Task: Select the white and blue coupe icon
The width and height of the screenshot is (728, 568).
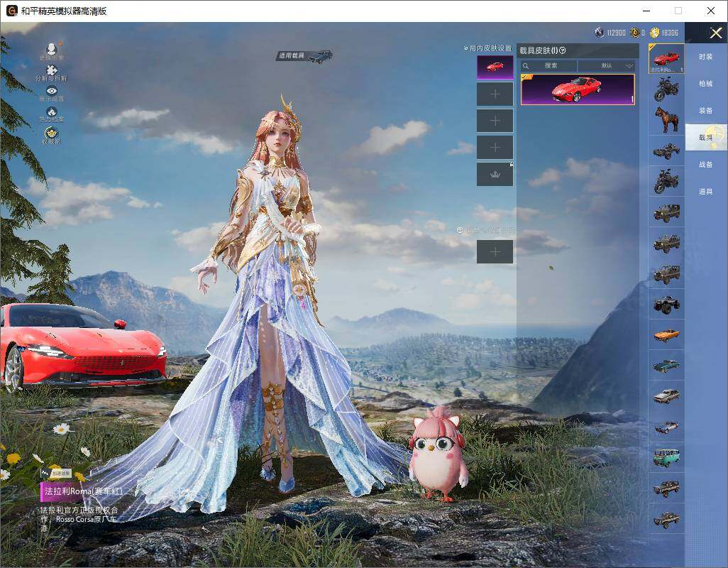Action: [x=666, y=427]
